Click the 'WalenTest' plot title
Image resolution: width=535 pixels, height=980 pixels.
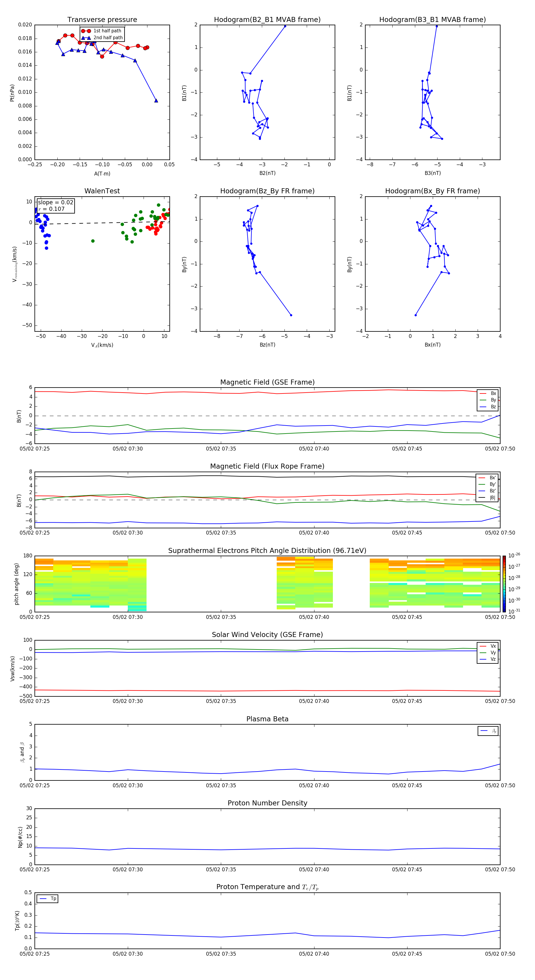point(102,191)
